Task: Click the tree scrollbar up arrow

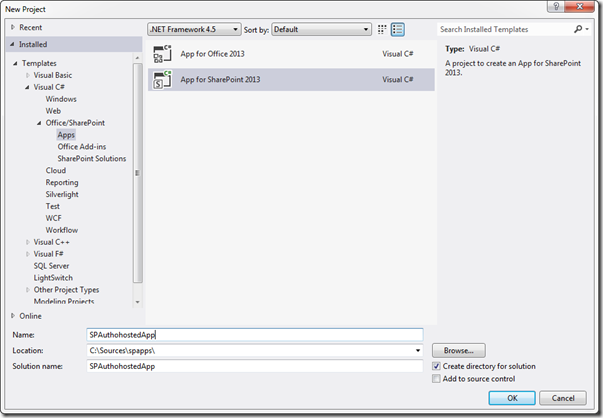Action: [x=137, y=57]
